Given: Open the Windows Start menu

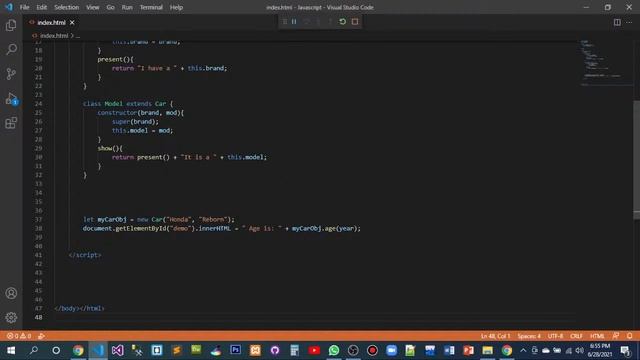Looking at the screenshot, I should point(11,350).
